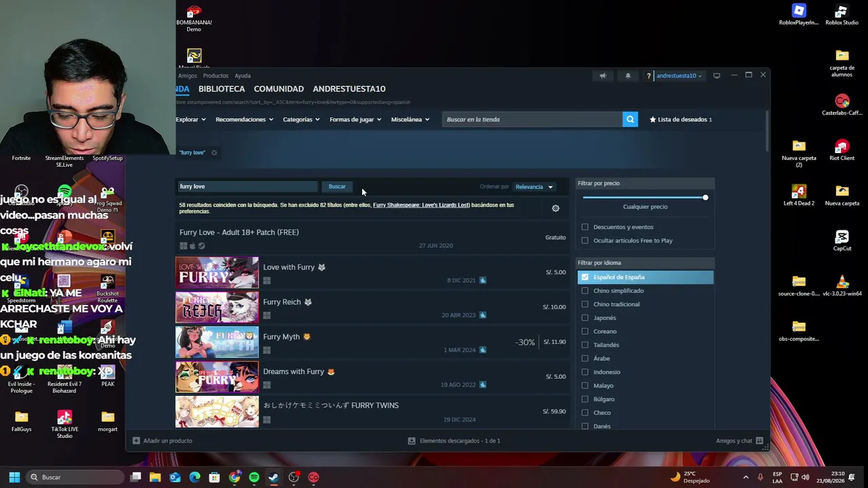
Task: Click the Buscar en la tienda field
Action: (532, 119)
